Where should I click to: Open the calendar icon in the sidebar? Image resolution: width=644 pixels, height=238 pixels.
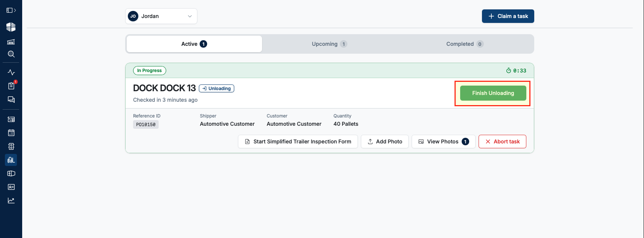(11, 133)
